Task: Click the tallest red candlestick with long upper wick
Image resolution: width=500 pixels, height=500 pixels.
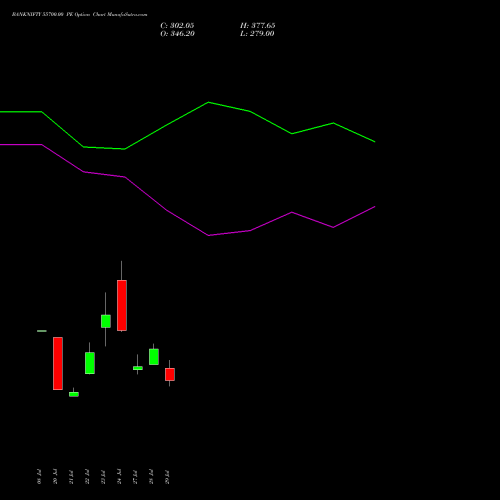Action: click(x=122, y=305)
